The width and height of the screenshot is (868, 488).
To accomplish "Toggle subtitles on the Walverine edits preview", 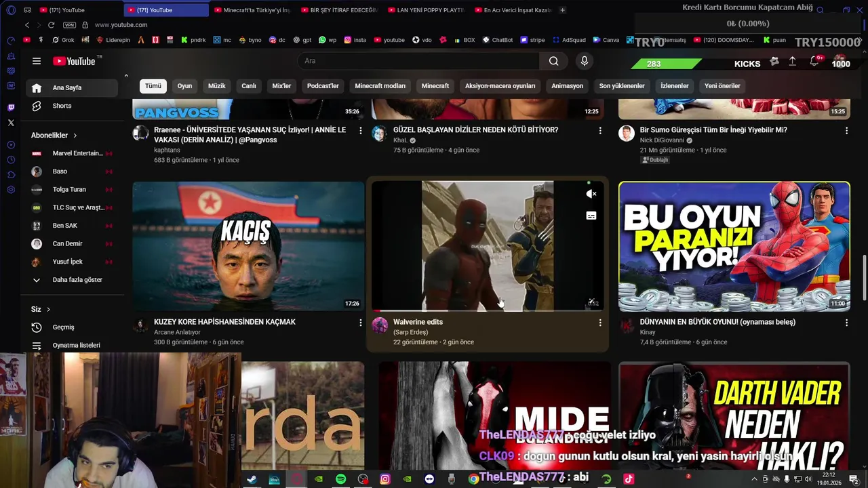I will pyautogui.click(x=591, y=216).
